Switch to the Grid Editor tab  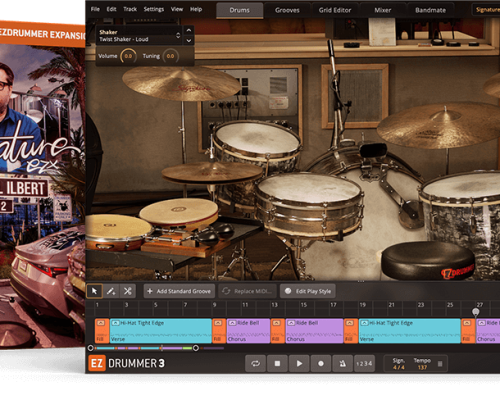pos(335,10)
